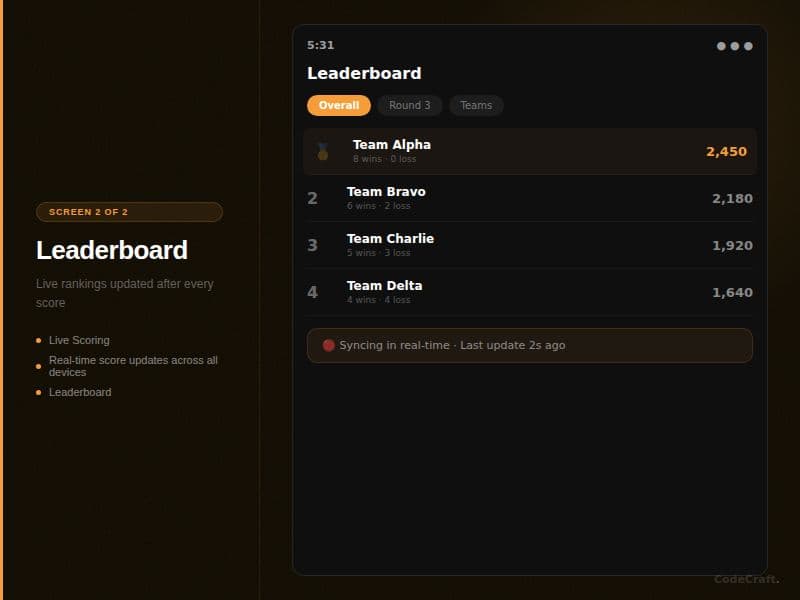The image size is (800, 600).
Task: Click the 'Syncing in real-time' status banner
Action: pos(530,345)
